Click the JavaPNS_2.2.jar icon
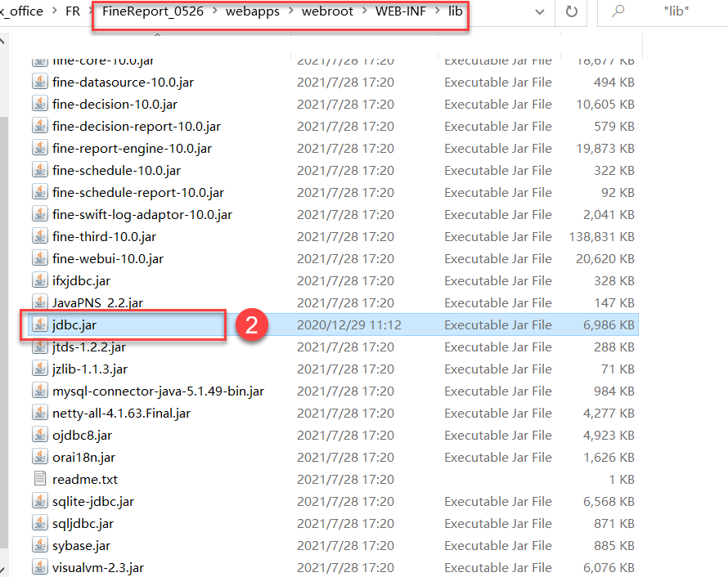728x577 pixels. pos(40,302)
